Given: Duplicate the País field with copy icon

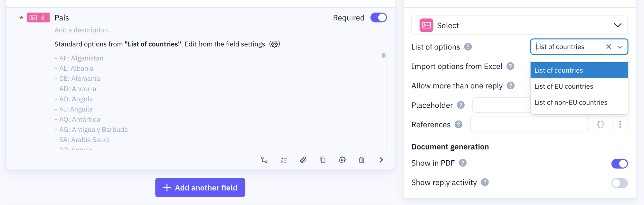Looking at the screenshot, I should [323, 160].
